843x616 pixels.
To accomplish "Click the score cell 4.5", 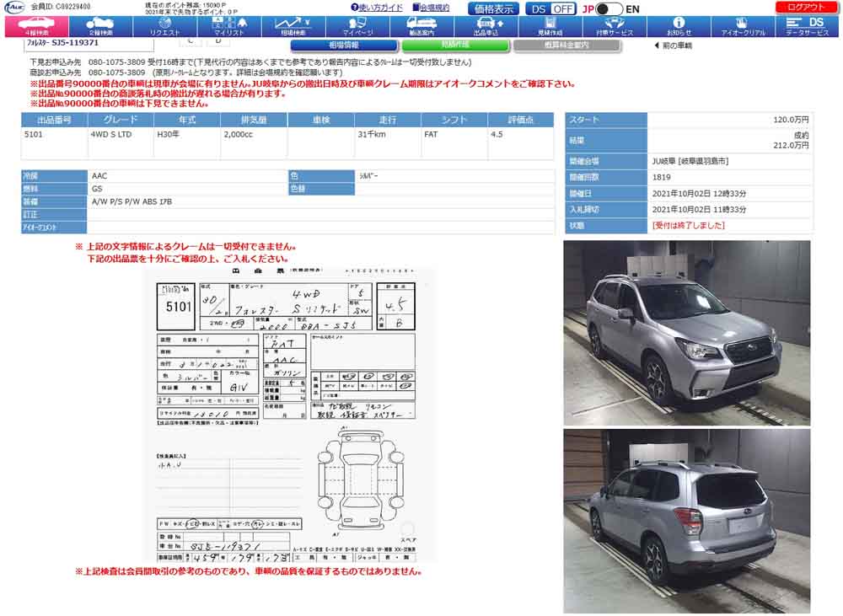I will tap(520, 142).
